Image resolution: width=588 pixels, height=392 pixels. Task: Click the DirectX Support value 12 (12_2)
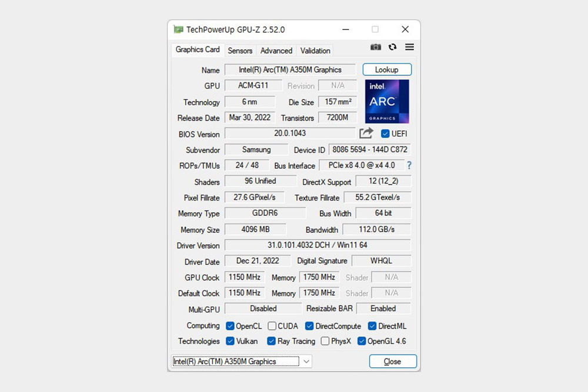tap(383, 181)
